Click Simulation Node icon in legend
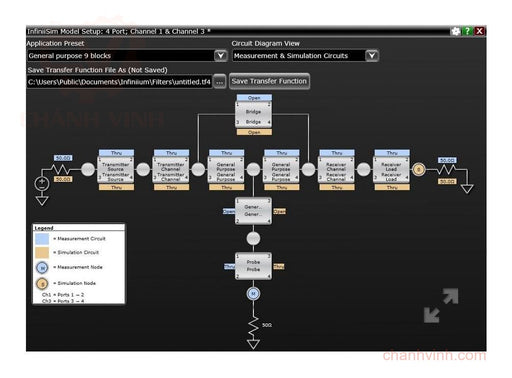 point(42,284)
